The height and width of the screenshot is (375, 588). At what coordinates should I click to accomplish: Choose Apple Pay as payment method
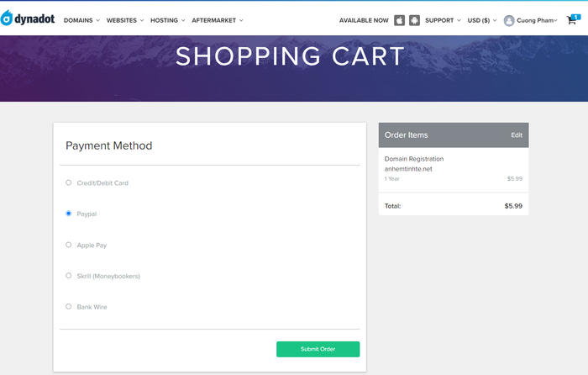click(x=69, y=245)
